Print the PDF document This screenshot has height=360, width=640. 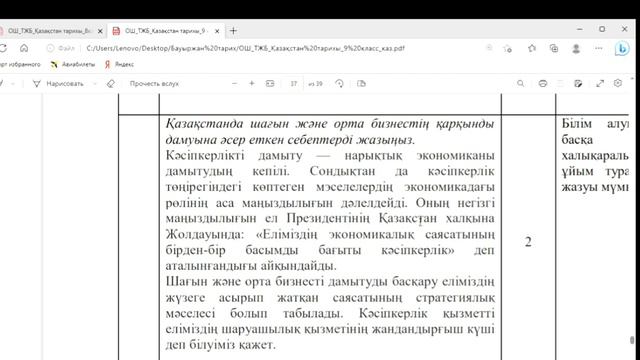[x=542, y=83]
